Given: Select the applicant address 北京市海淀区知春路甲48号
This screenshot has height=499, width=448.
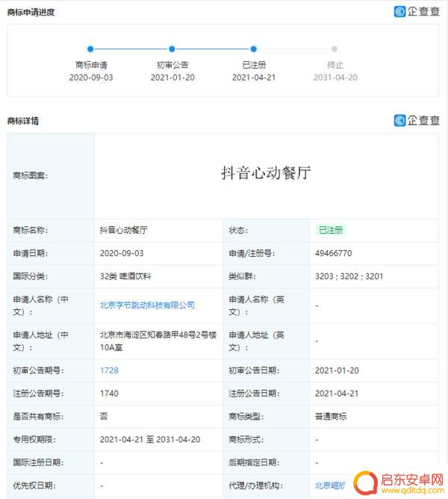Looking at the screenshot, I should coord(158,341).
